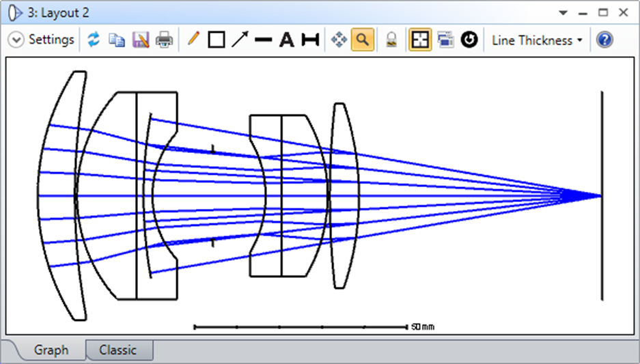
Task: Toggle the window lock icon
Action: [391, 40]
